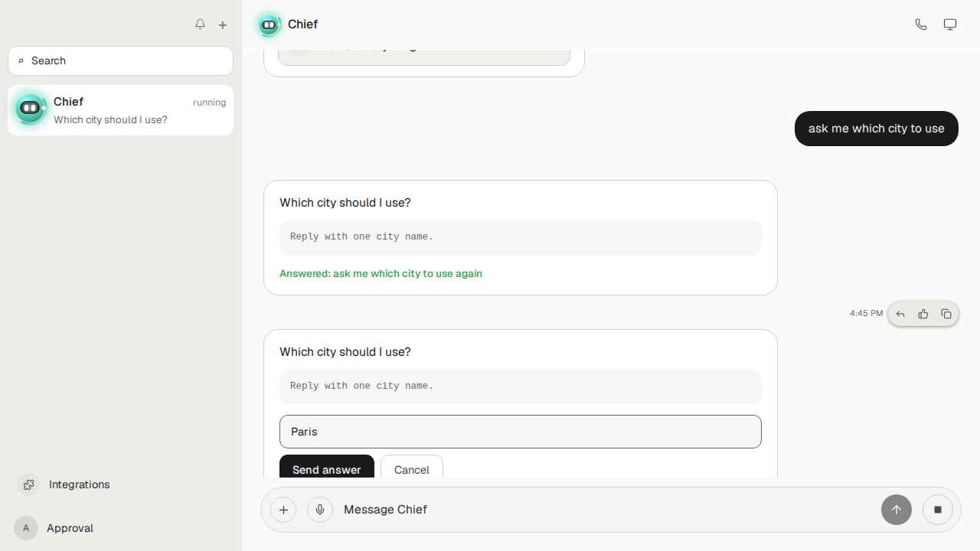Viewport: 980px width, 551px height.
Task: Copy the message with copy icon
Action: click(946, 314)
